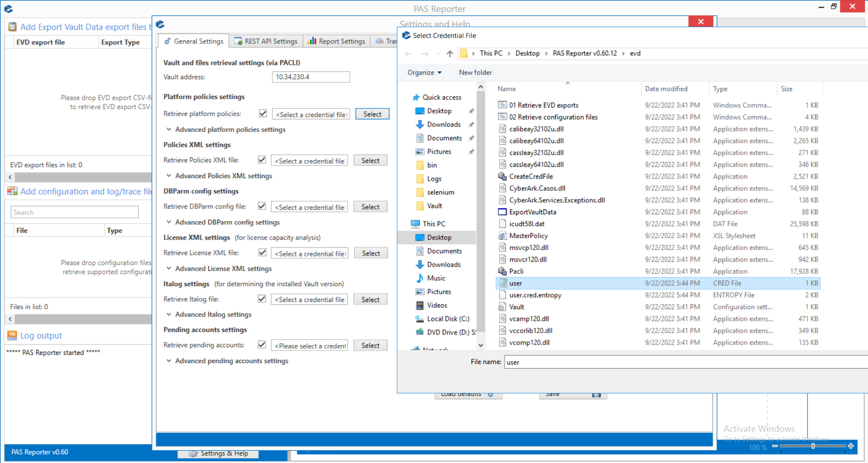The height and width of the screenshot is (463, 868).
Task: Click Select button for DBParm config file
Action: [x=370, y=207]
